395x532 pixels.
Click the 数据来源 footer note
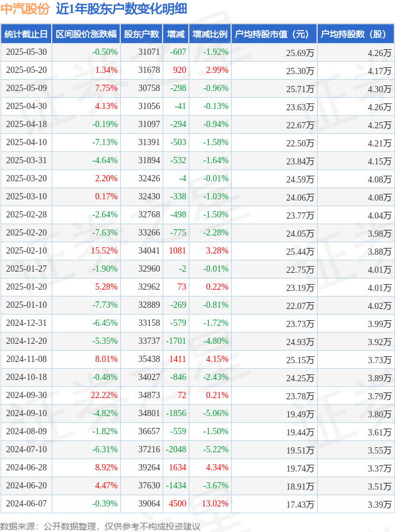click(x=100, y=526)
